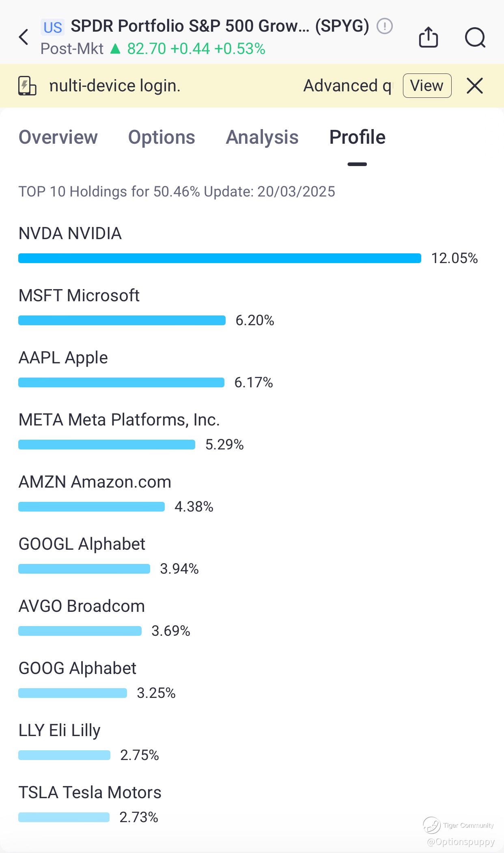This screenshot has width=504, height=853.
Task: Select the Profile tab
Action: (357, 137)
